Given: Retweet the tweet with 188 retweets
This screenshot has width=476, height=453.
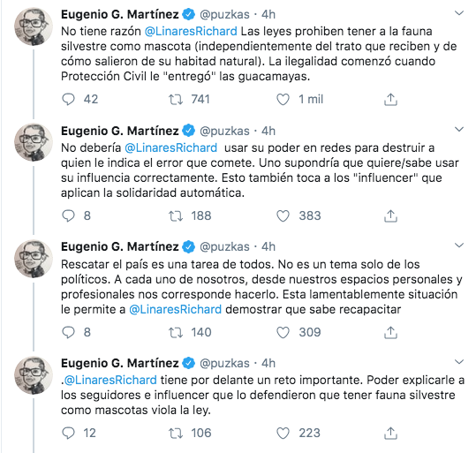Looking at the screenshot, I should [x=176, y=215].
